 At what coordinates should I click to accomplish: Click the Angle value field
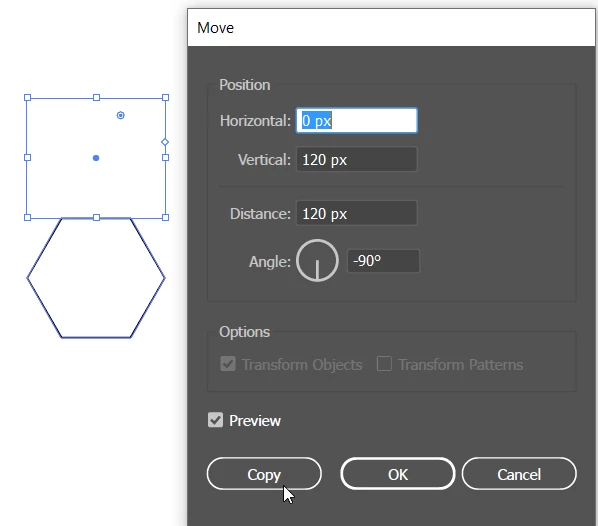(x=383, y=261)
